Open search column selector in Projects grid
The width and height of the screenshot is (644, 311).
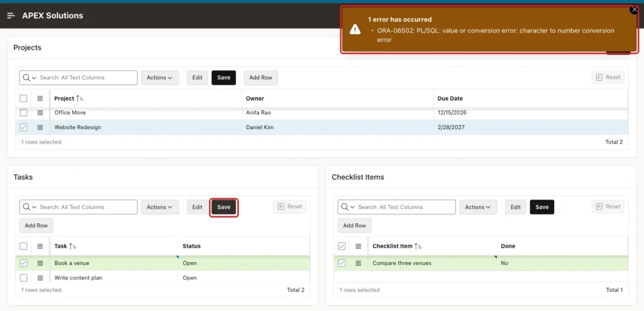coord(29,78)
